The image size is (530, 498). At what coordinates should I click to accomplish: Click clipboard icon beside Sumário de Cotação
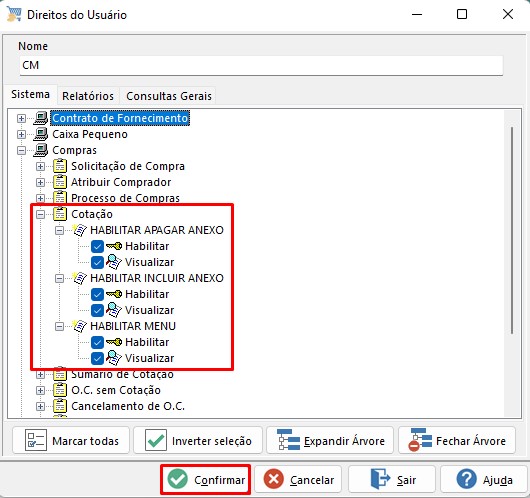tap(60, 374)
